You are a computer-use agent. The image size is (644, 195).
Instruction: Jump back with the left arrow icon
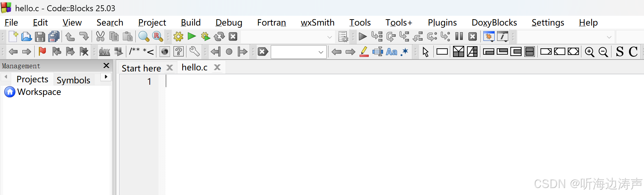pos(13,52)
